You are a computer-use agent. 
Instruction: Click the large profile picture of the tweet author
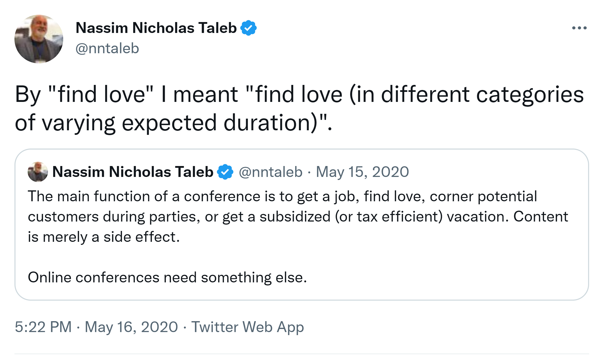click(x=39, y=39)
